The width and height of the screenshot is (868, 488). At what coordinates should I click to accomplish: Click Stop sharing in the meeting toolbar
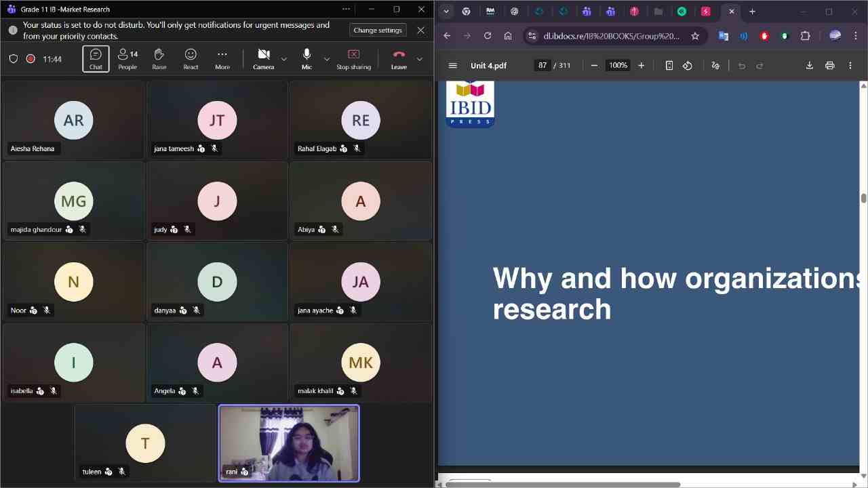(x=353, y=59)
